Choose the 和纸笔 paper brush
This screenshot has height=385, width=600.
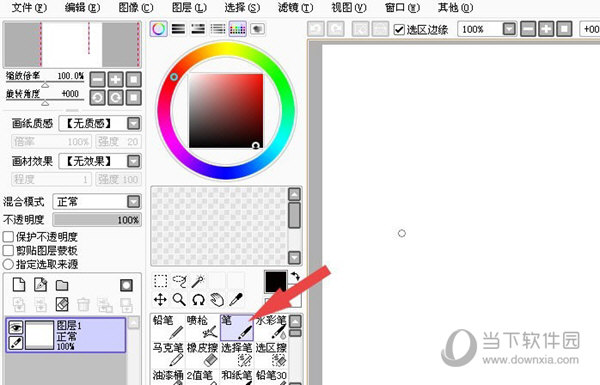coord(237,377)
